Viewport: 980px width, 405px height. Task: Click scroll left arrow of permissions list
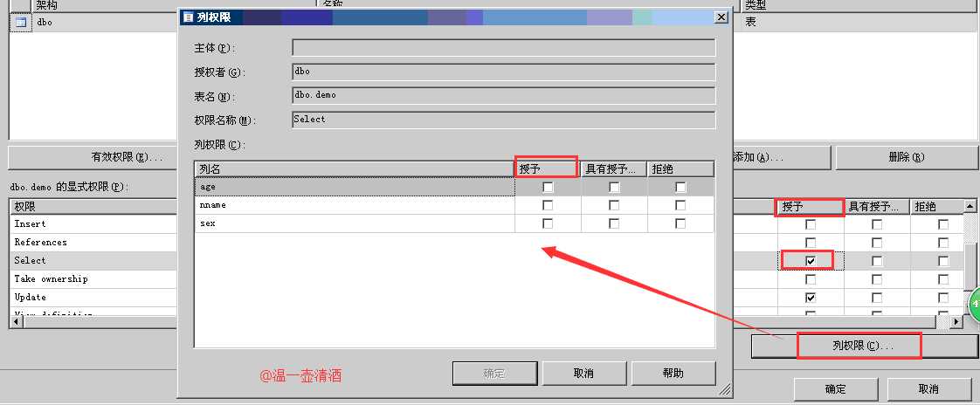(x=17, y=321)
